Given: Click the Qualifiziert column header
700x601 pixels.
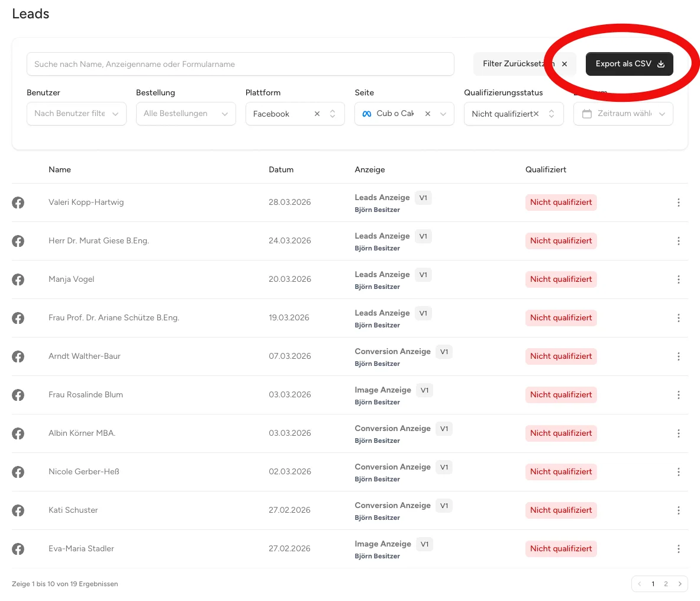Looking at the screenshot, I should [546, 170].
